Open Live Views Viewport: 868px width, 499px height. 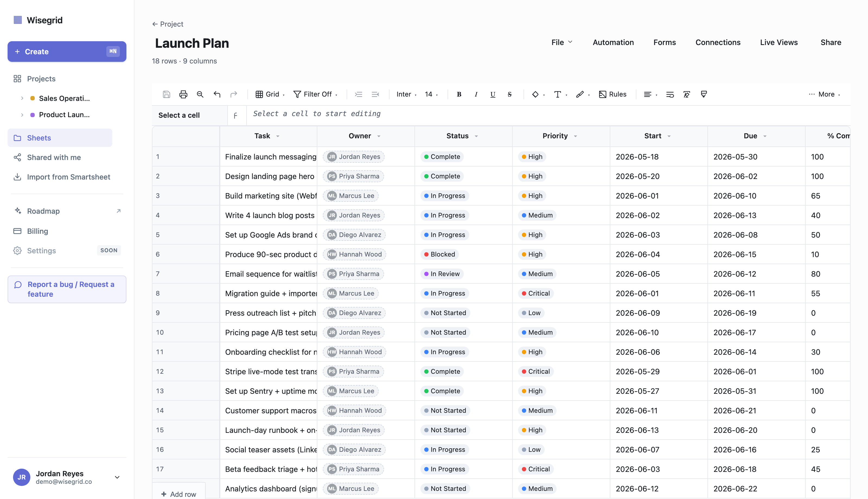click(778, 42)
